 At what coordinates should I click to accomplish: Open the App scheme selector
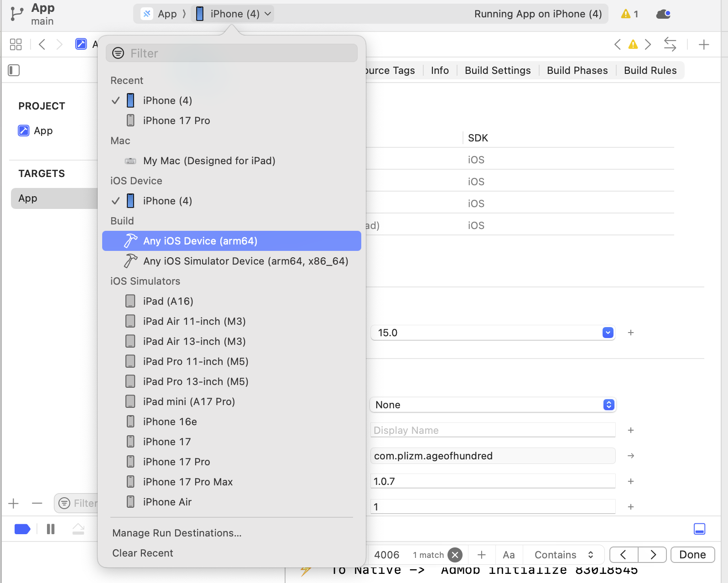[x=160, y=14]
